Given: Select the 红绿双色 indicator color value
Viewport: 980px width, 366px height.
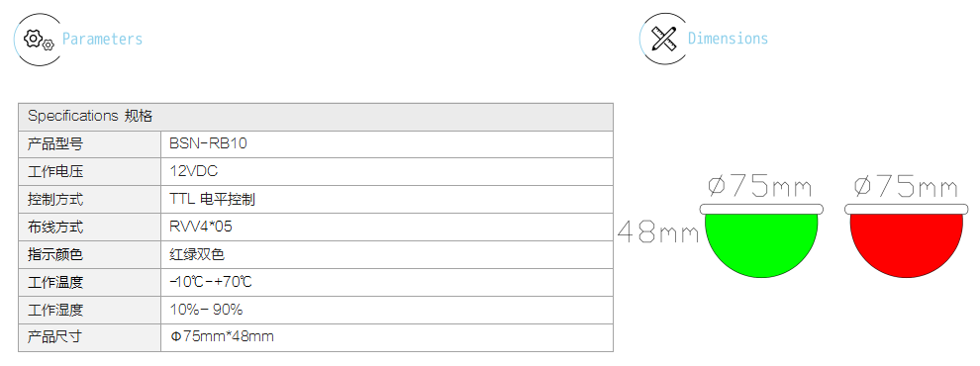Looking at the screenshot, I should 387,254.
